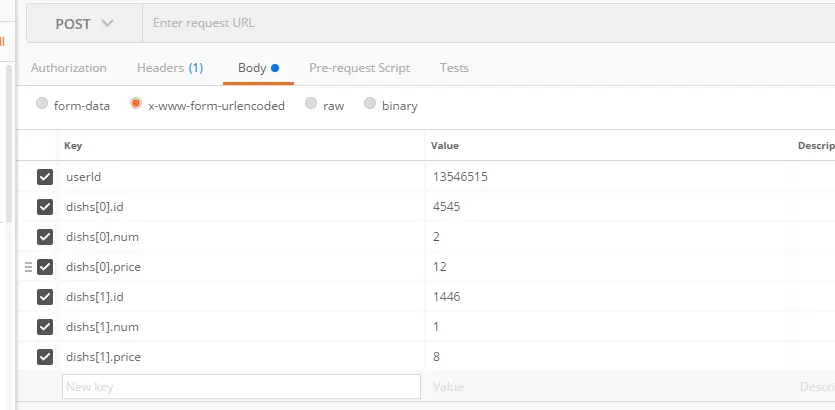This screenshot has width=835, height=410.
Task: Click the dishs[1].id value 1446
Action: (447, 297)
